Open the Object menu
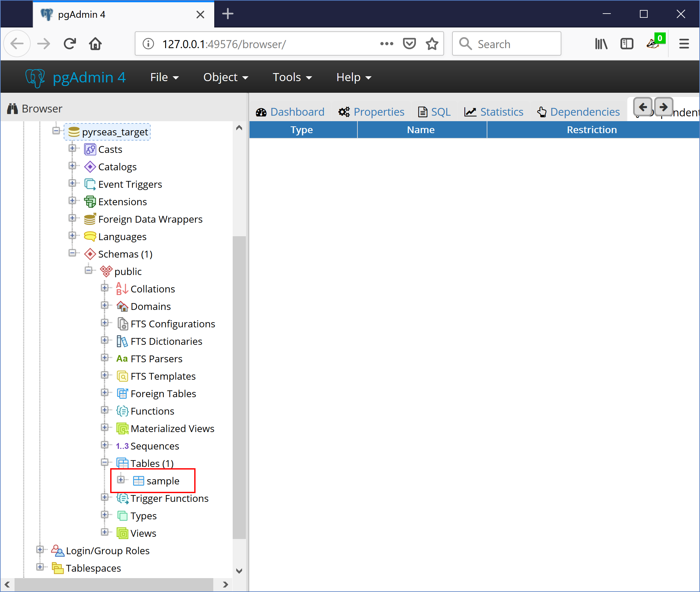700x592 pixels. point(226,77)
